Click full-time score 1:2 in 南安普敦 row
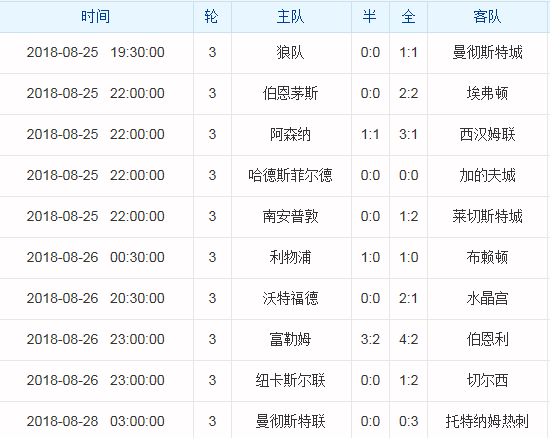This screenshot has width=550, height=438. tap(408, 217)
